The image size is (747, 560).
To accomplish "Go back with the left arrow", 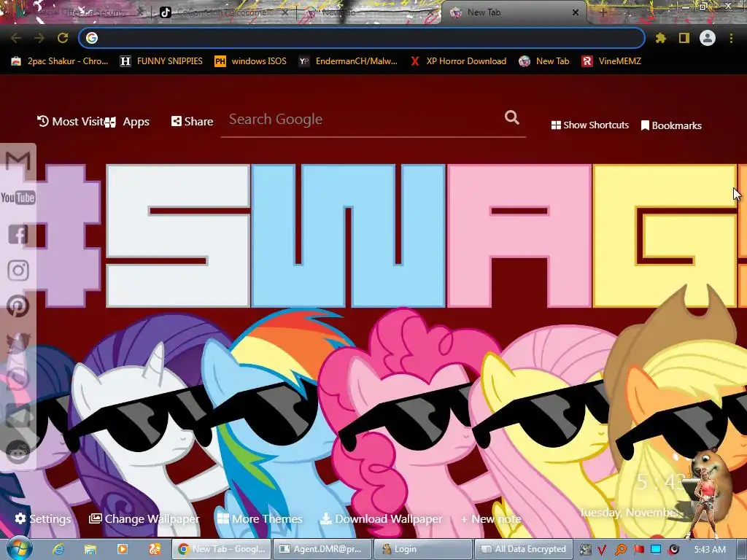I will pos(16,38).
